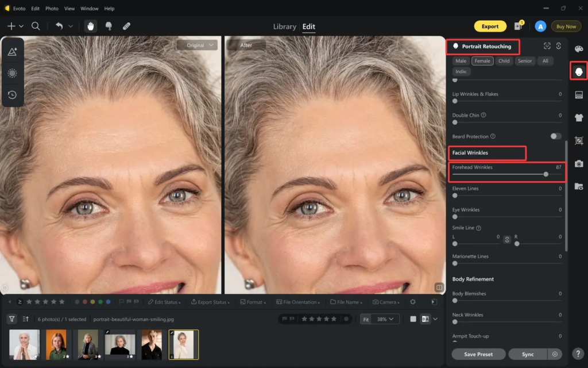588x368 pixels.
Task: Select the Hand pan tool
Action: pos(91,26)
